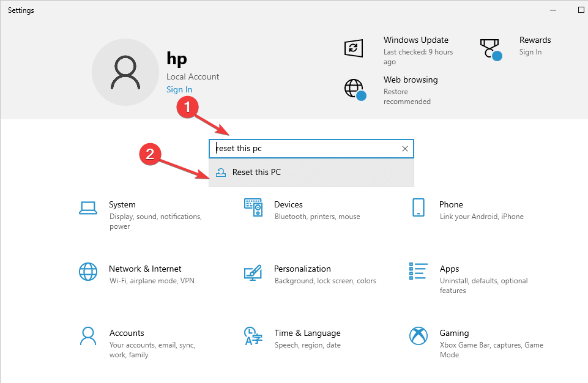
Task: Click the Rewards medal icon
Action: click(x=491, y=50)
